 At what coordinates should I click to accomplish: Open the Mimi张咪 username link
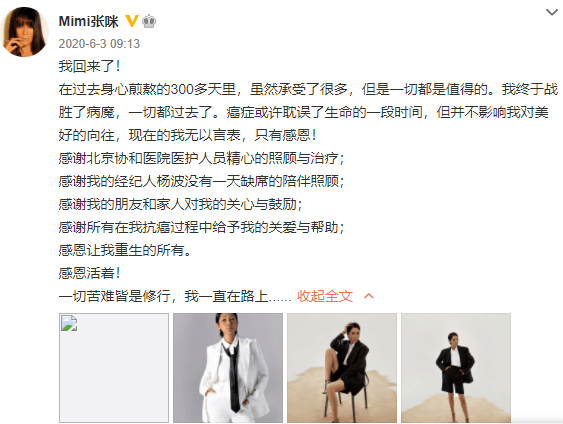coord(88,22)
